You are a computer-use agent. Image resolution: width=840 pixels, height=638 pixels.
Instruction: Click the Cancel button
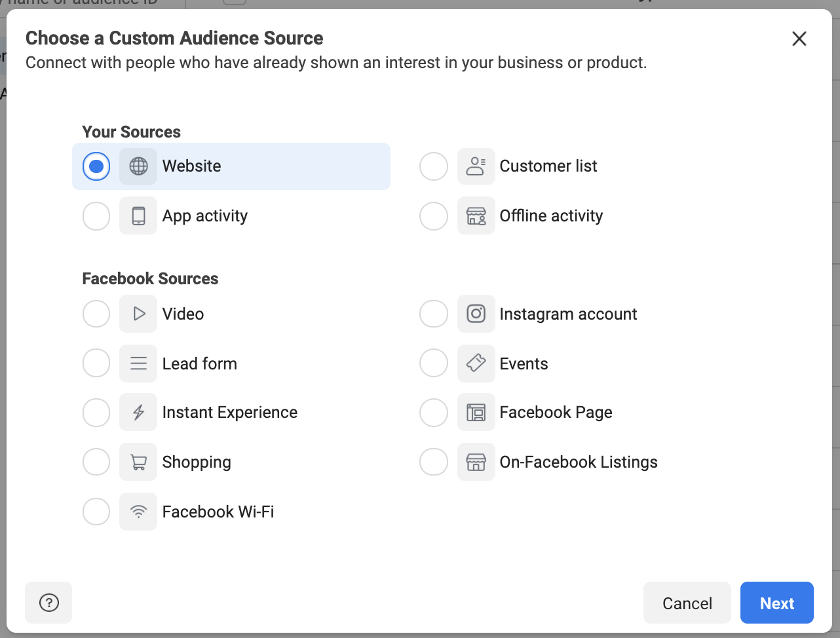687,603
